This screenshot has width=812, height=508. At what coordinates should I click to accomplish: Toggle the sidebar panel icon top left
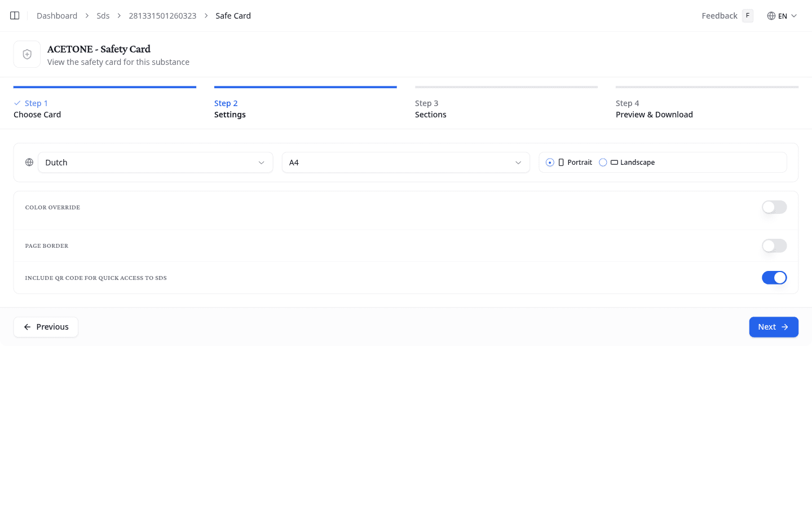click(x=14, y=15)
